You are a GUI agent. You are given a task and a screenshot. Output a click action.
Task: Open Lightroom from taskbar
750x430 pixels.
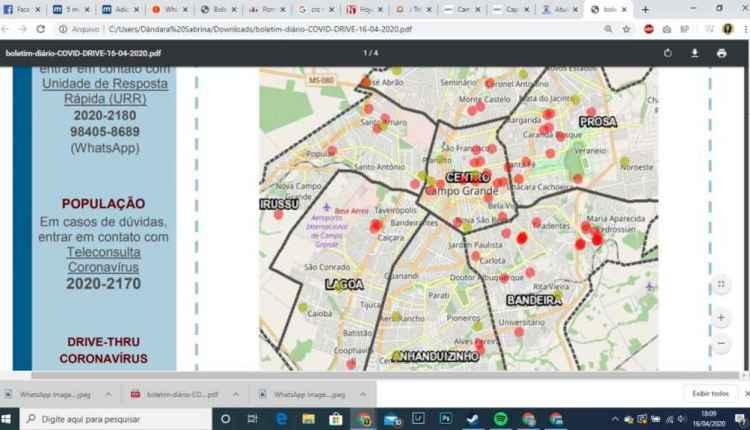coord(418,419)
